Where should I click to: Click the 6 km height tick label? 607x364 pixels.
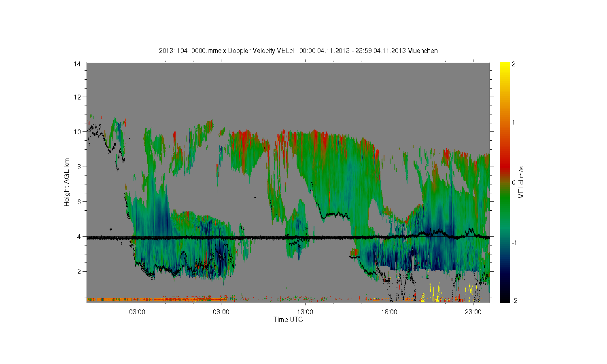click(79, 201)
